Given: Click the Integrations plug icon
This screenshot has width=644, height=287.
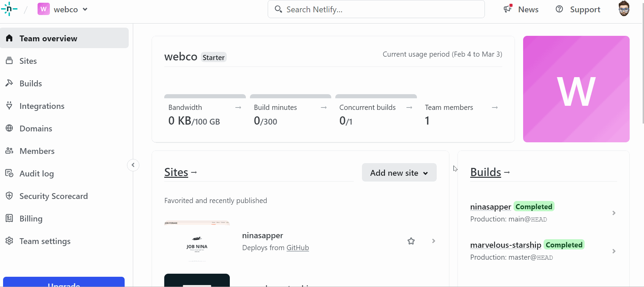Looking at the screenshot, I should tap(9, 106).
